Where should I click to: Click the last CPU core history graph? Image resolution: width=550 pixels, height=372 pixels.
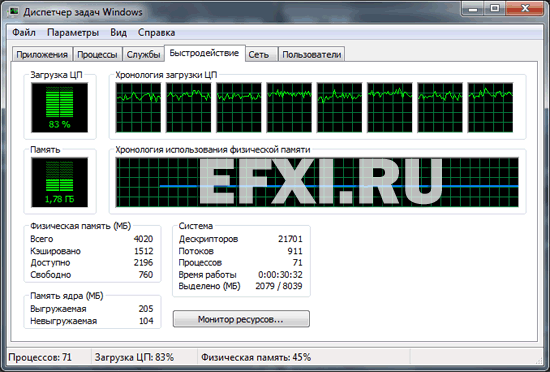tap(490, 108)
